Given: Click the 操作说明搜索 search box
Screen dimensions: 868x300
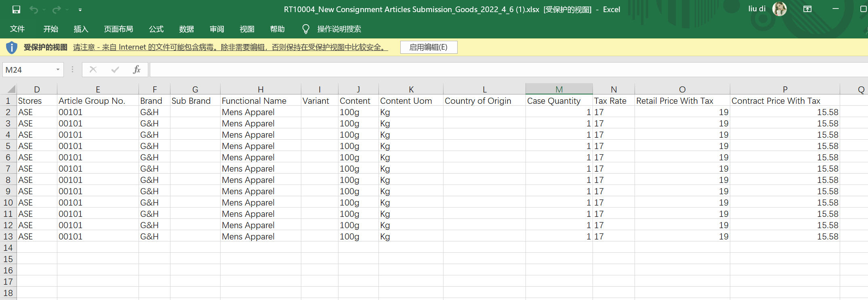Looking at the screenshot, I should click(x=339, y=29).
